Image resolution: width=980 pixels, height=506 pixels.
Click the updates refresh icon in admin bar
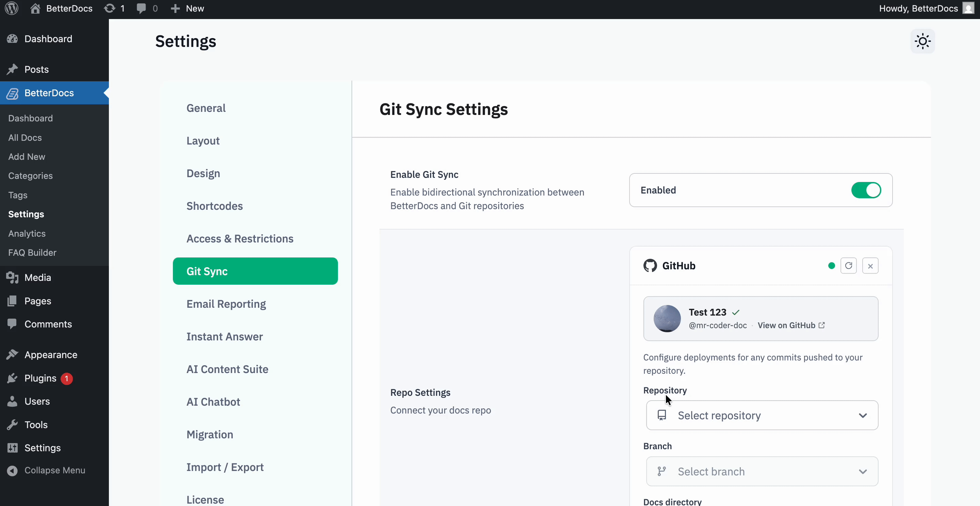pos(110,9)
